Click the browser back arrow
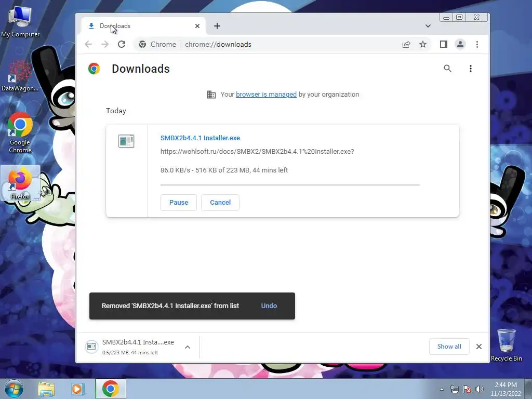532x399 pixels. (88, 45)
